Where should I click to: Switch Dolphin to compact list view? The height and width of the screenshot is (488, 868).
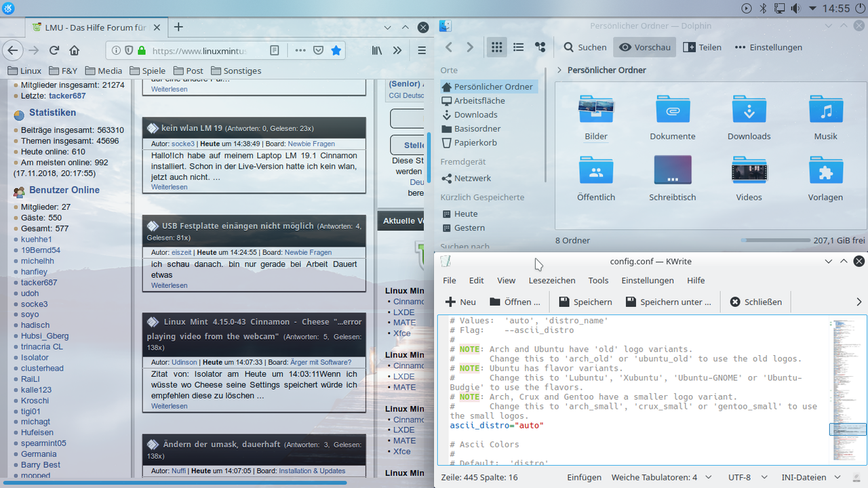click(518, 47)
